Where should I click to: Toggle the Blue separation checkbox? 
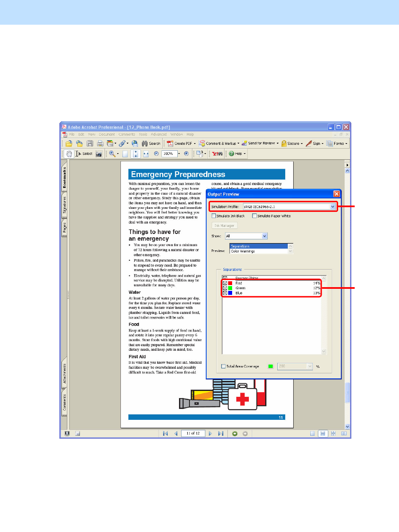(225, 293)
